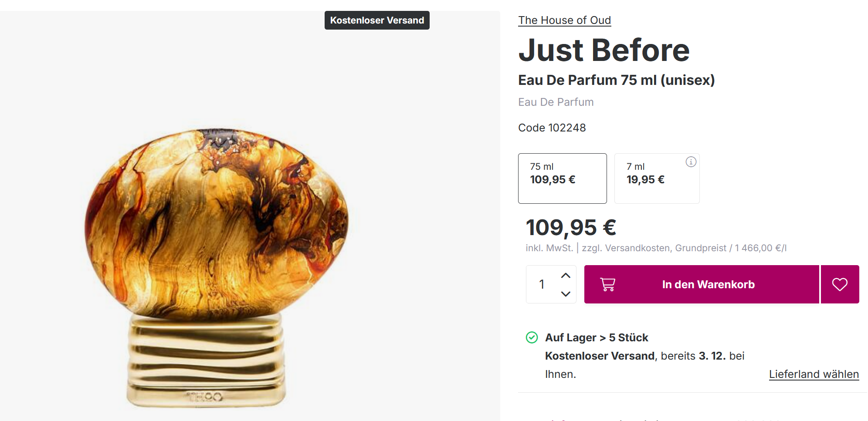Image resolution: width=868 pixels, height=421 pixels.
Task: Decrease quantity with down chevron
Action: (566, 294)
